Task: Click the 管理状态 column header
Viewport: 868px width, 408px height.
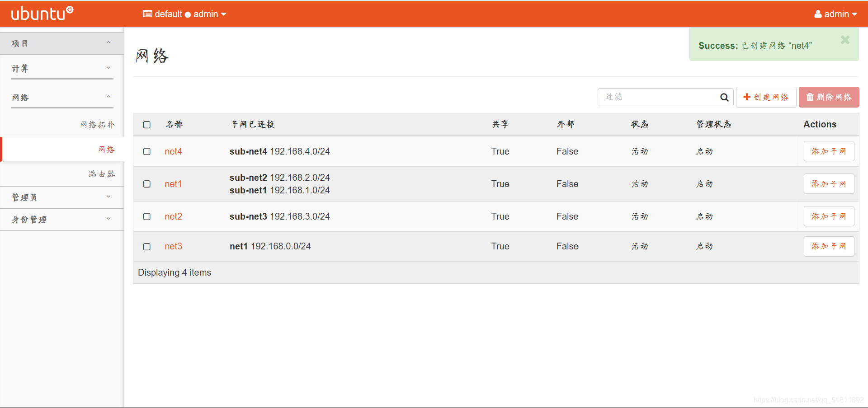Action: point(713,124)
